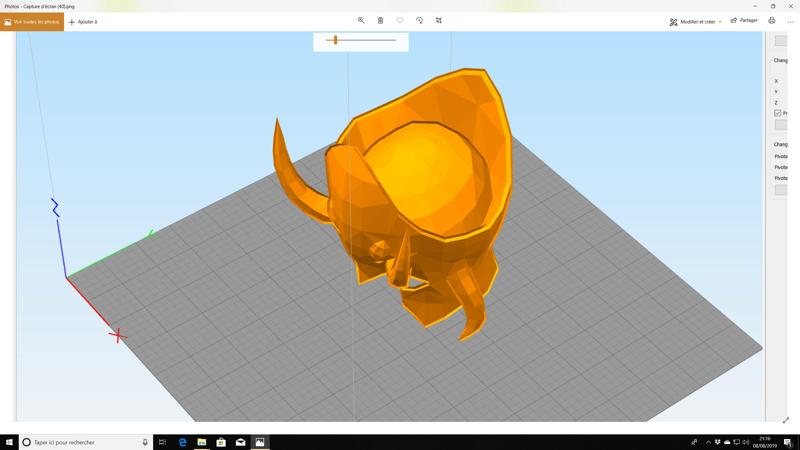Click the crop icon
The image size is (800, 450).
[439, 20]
